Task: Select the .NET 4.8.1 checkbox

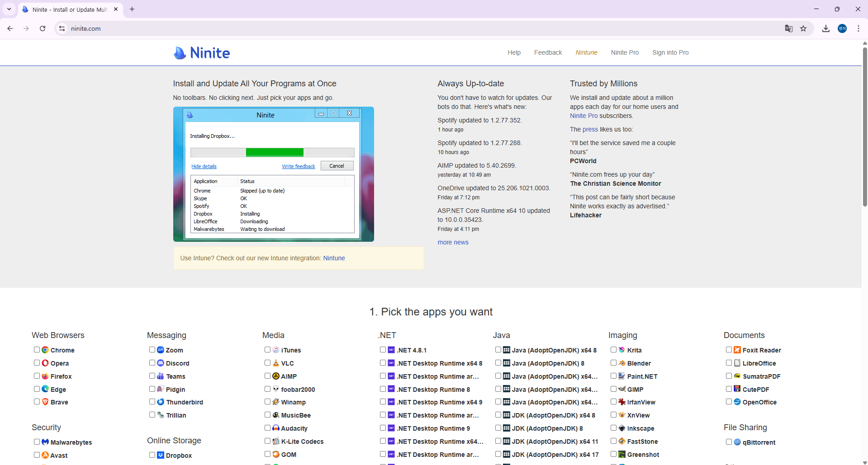Action: (383, 350)
